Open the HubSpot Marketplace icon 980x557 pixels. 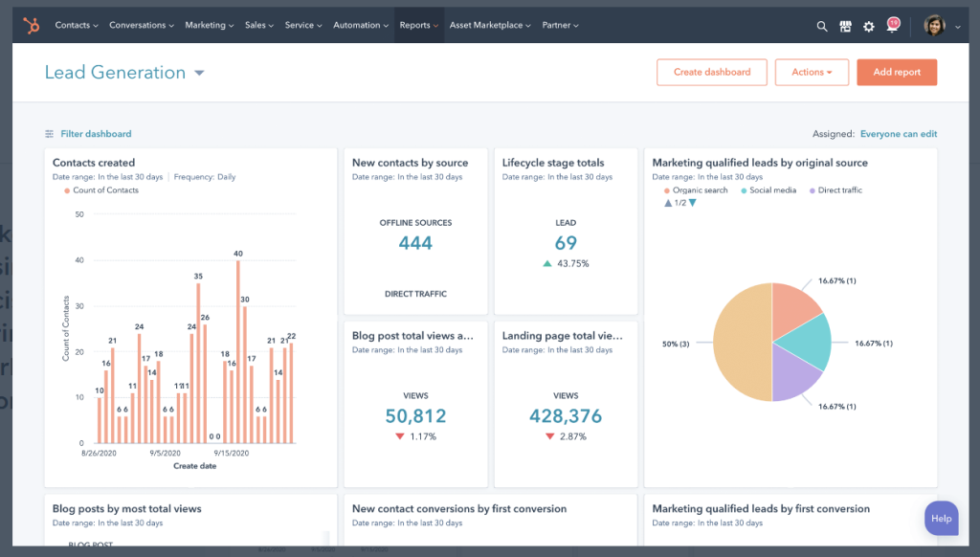(845, 26)
